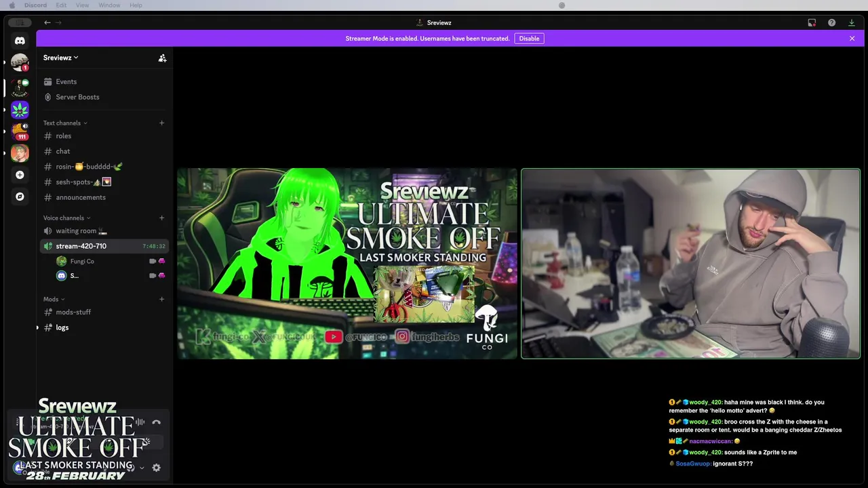Dismiss the Streamer Mode banner

[x=852, y=39]
